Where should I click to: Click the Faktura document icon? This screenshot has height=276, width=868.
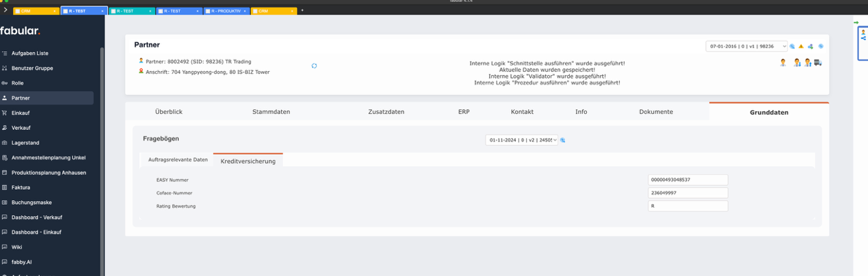pyautogui.click(x=5, y=187)
